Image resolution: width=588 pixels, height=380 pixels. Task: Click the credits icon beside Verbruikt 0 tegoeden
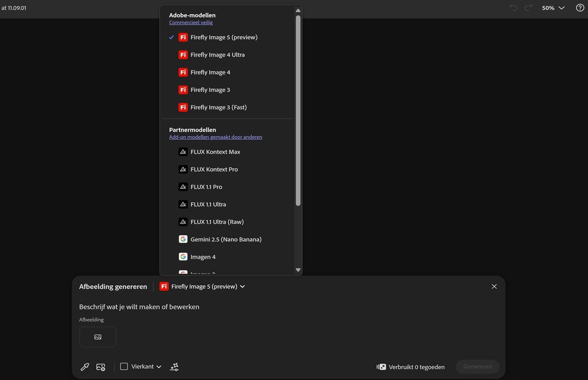click(x=381, y=367)
